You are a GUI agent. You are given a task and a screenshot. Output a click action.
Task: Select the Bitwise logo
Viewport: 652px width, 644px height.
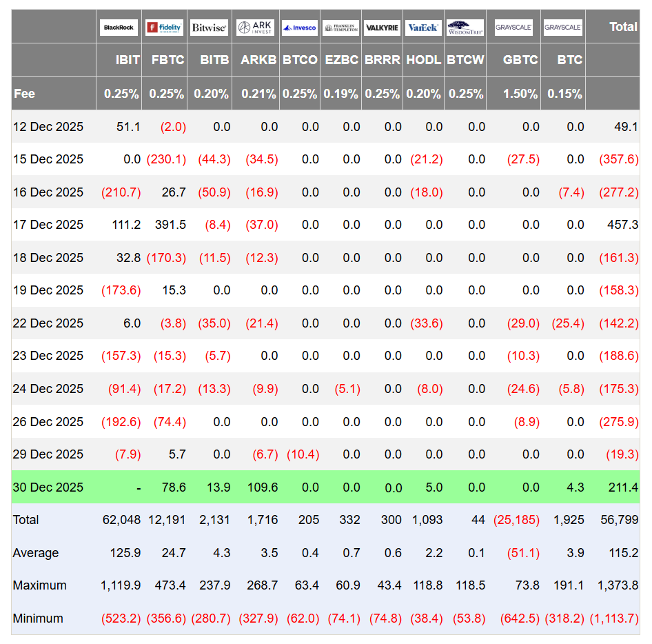coord(209,28)
